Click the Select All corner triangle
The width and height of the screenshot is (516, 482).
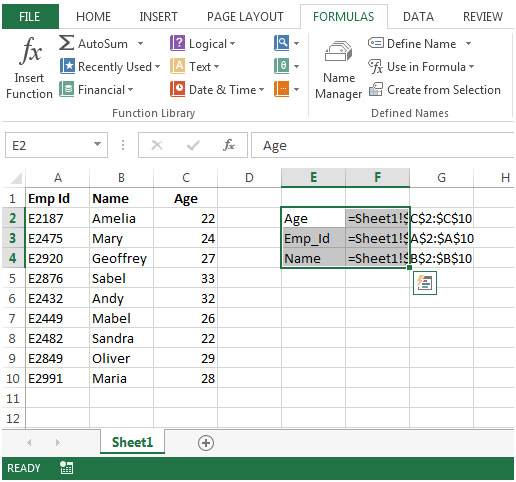[x=16, y=178]
